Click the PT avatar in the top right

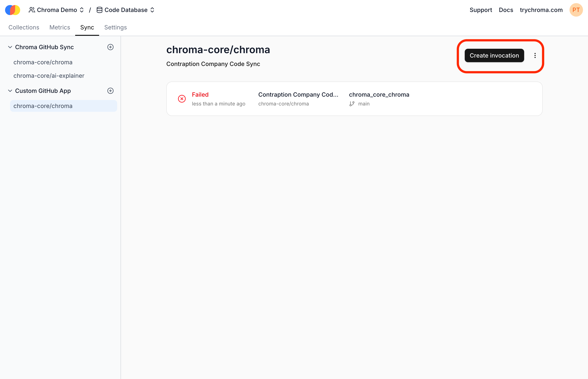576,10
